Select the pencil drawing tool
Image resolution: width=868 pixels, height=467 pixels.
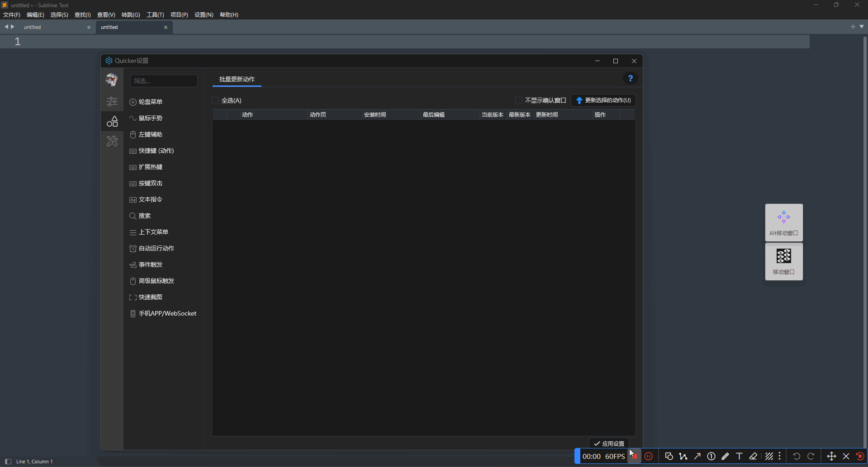725,456
